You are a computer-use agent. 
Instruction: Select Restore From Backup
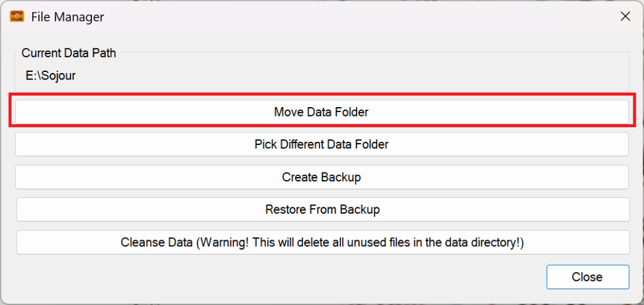pyautogui.click(x=322, y=209)
